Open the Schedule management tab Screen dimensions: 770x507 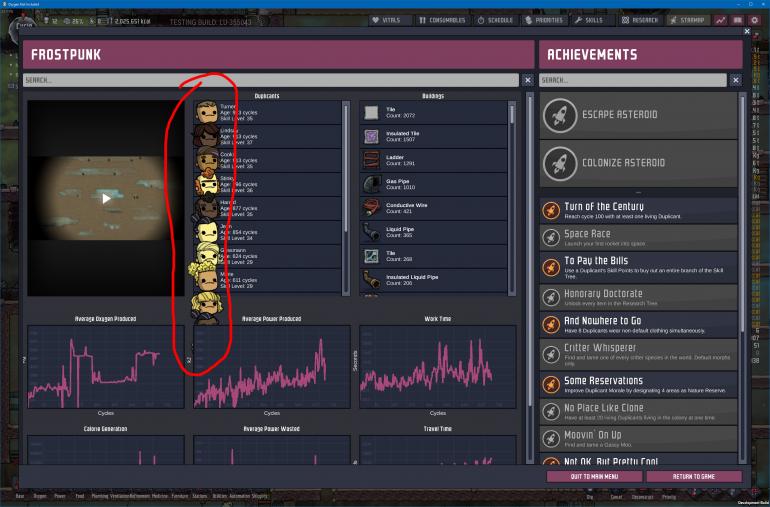(495, 20)
